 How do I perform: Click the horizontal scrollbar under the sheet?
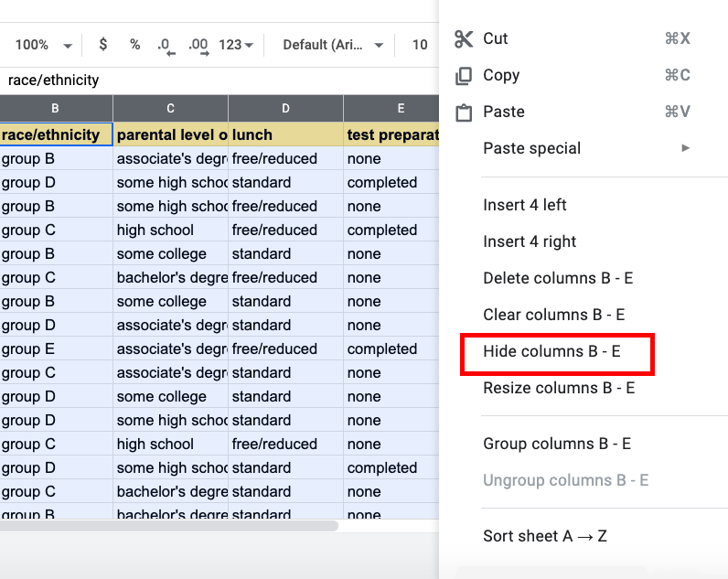pyautogui.click(x=169, y=526)
